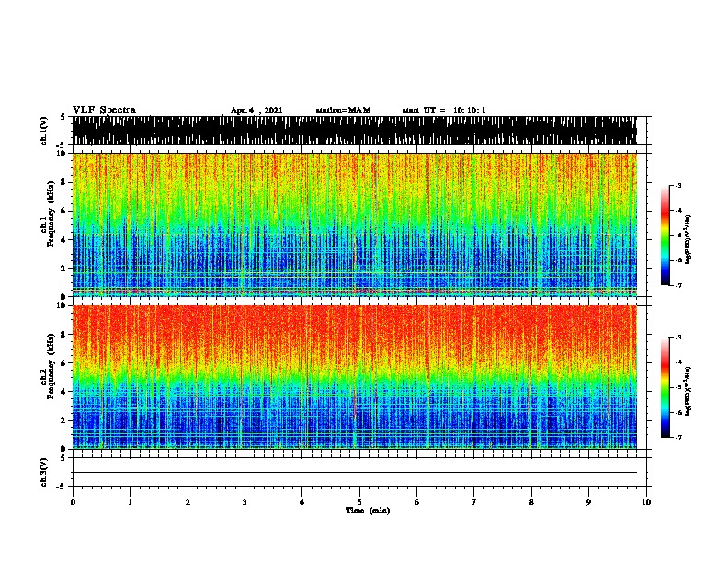Click time axis tick label 5

point(359,502)
